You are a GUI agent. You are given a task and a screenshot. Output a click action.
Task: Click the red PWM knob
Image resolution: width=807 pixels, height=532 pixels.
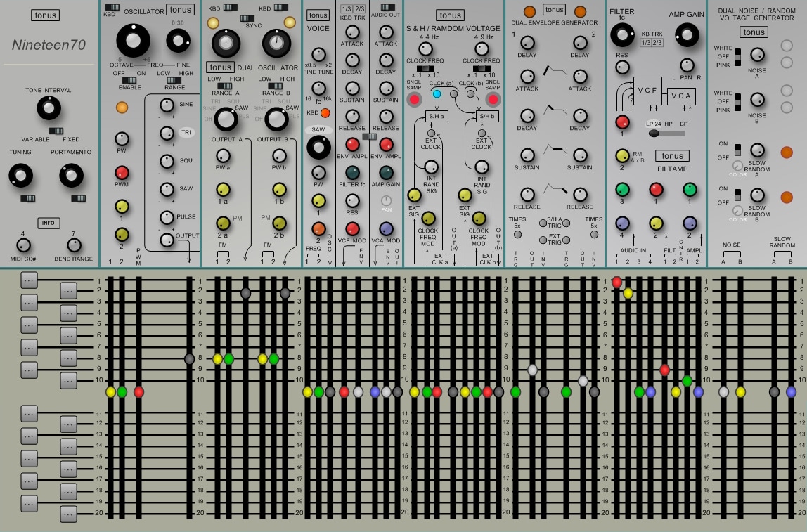122,172
